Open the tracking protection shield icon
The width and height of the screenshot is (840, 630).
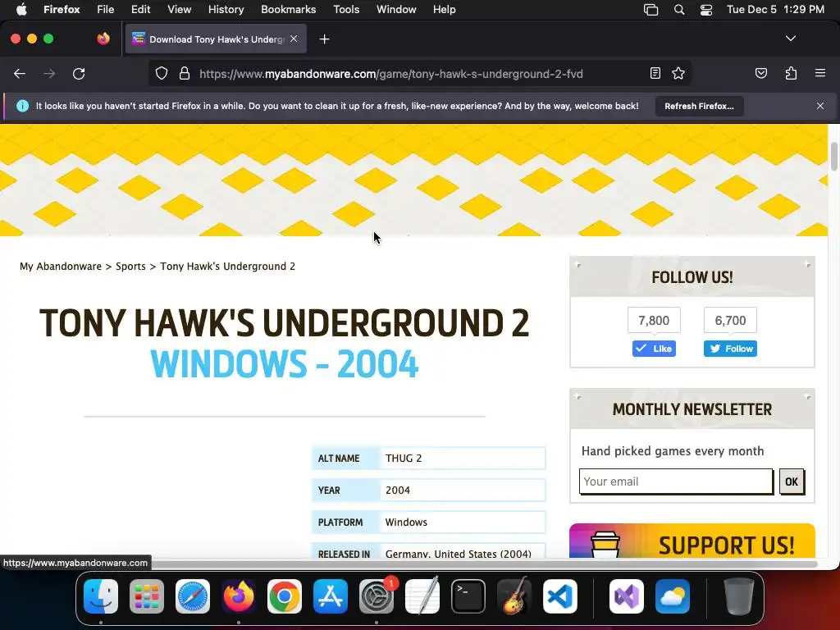click(x=162, y=74)
